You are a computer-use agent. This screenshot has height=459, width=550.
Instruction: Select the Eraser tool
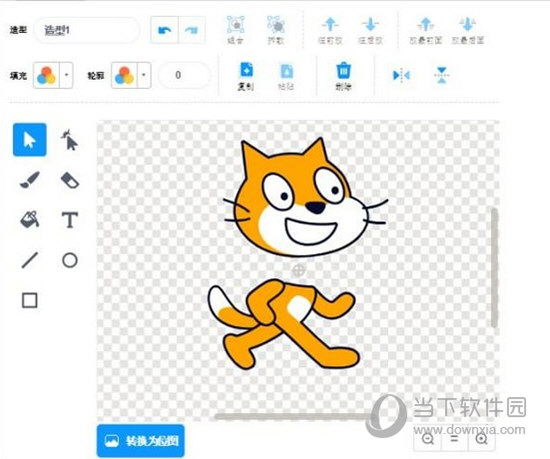coord(70,180)
